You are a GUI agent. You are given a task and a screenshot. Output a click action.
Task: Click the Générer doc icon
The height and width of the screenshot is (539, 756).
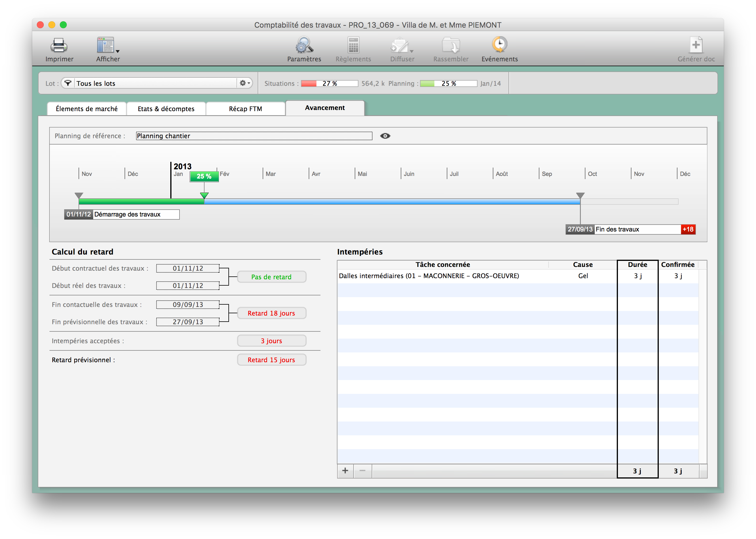tap(696, 45)
